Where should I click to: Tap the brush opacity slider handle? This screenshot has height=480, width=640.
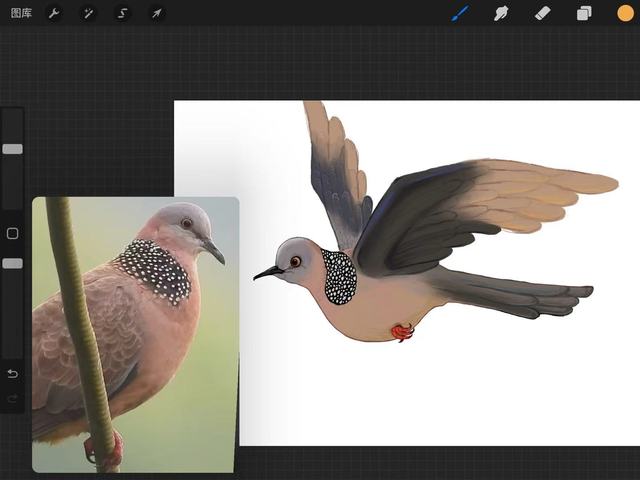tap(12, 263)
